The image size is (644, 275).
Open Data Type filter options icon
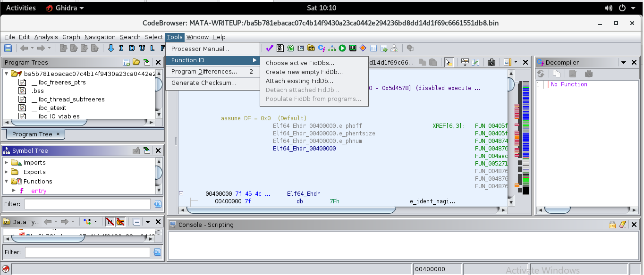158,252
